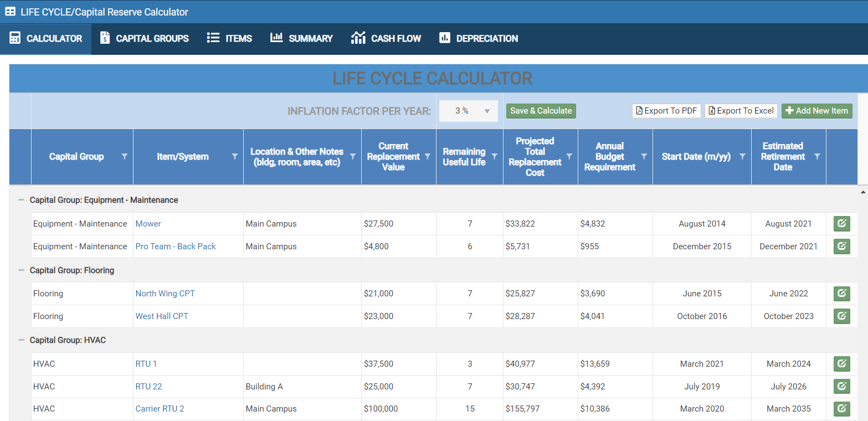The width and height of the screenshot is (868, 421).
Task: Click the edit icon for Mower row
Action: (841, 224)
